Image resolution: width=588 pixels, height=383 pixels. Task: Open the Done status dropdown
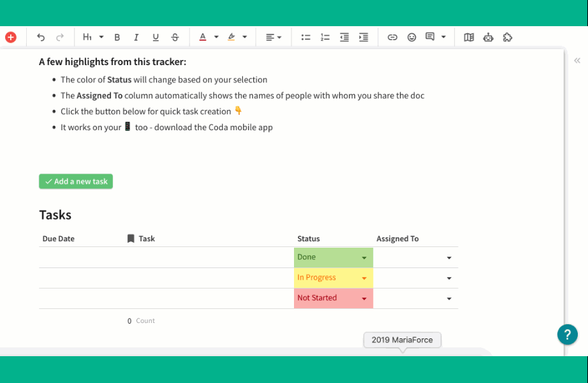[364, 257]
